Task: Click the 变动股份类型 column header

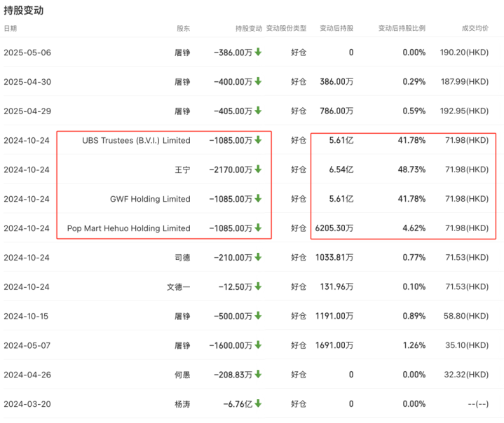Action: (x=286, y=29)
